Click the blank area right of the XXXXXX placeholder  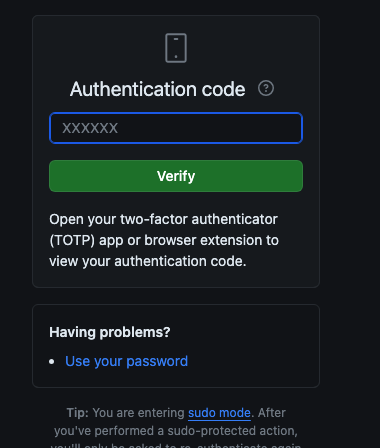click(210, 128)
